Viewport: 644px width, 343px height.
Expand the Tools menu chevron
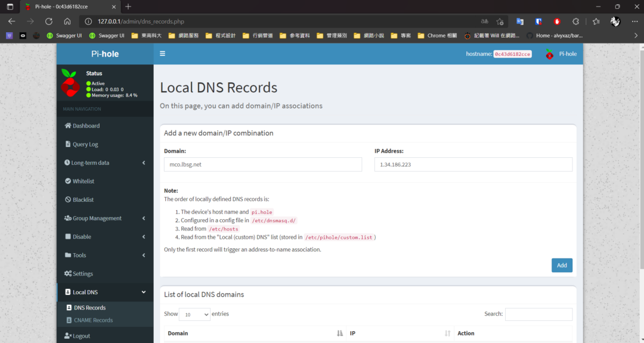point(144,255)
